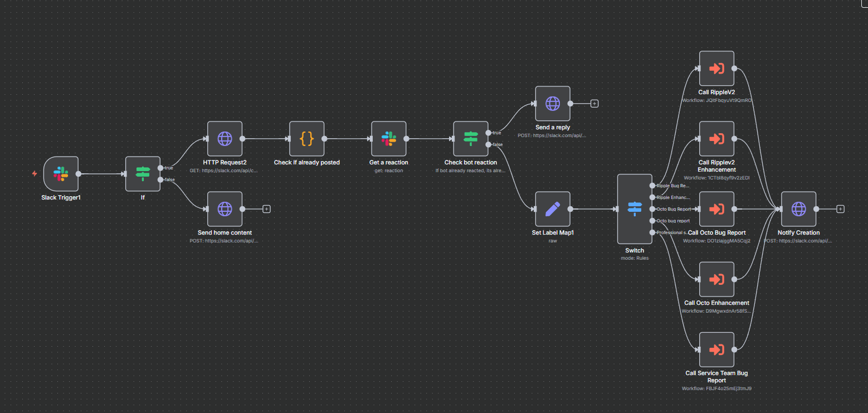Viewport: 868px width, 413px height.
Task: Open the Send home content node
Action: click(225, 209)
